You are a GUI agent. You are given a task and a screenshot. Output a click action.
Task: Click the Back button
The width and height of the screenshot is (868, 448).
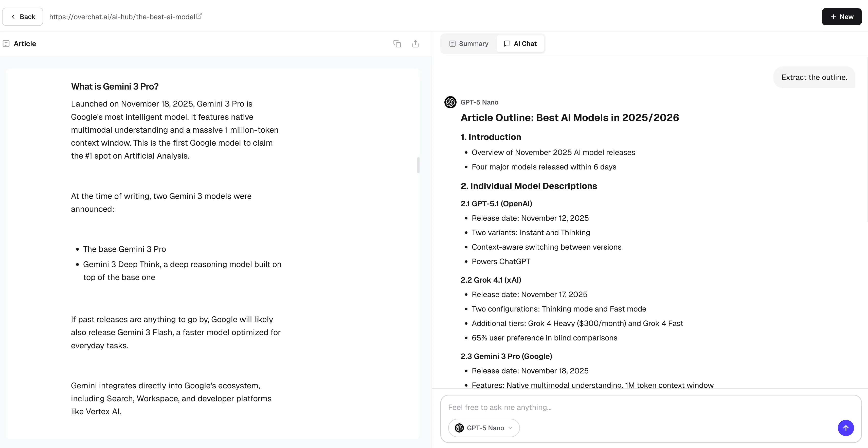click(x=22, y=16)
